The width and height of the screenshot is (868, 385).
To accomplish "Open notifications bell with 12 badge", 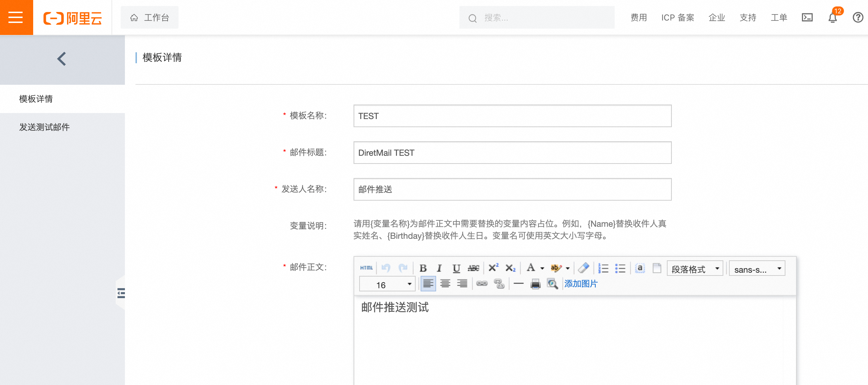I will point(833,17).
